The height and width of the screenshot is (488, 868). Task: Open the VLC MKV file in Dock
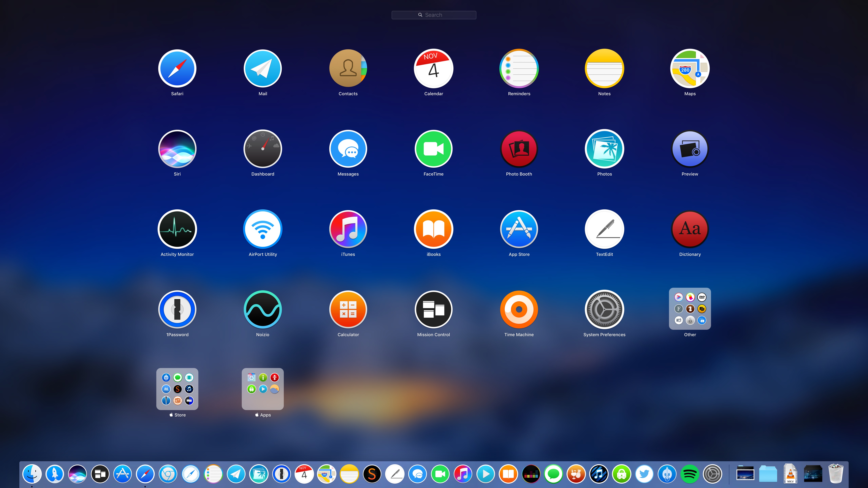pyautogui.click(x=790, y=474)
